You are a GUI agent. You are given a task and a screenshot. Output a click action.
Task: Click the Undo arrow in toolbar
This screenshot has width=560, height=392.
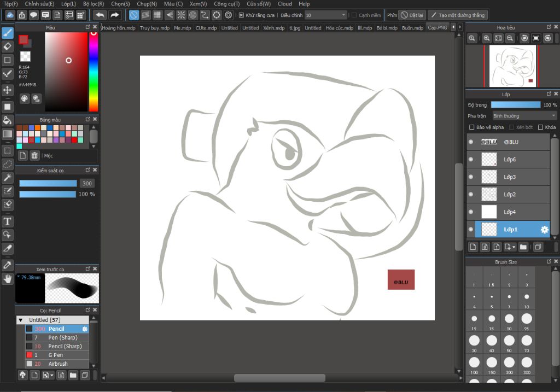click(101, 15)
